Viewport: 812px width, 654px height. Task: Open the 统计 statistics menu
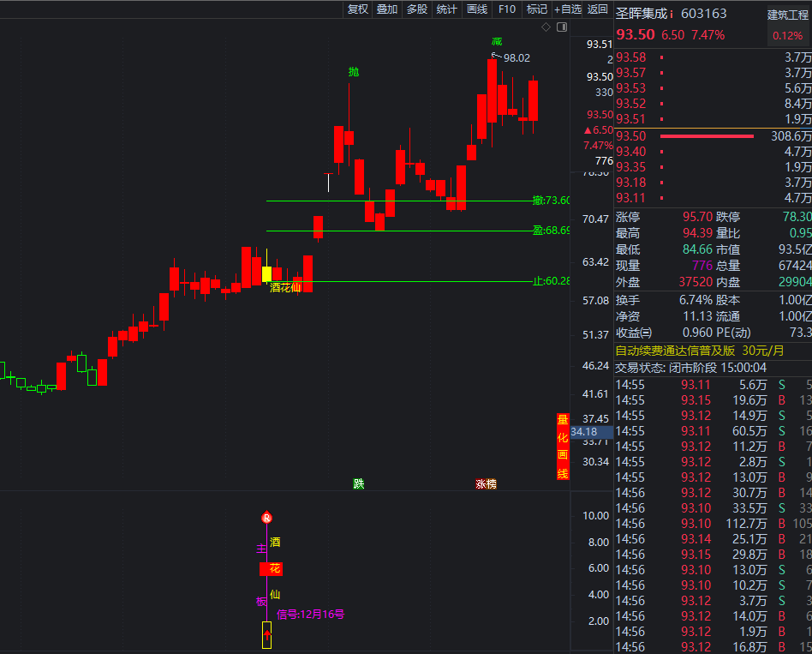point(447,9)
